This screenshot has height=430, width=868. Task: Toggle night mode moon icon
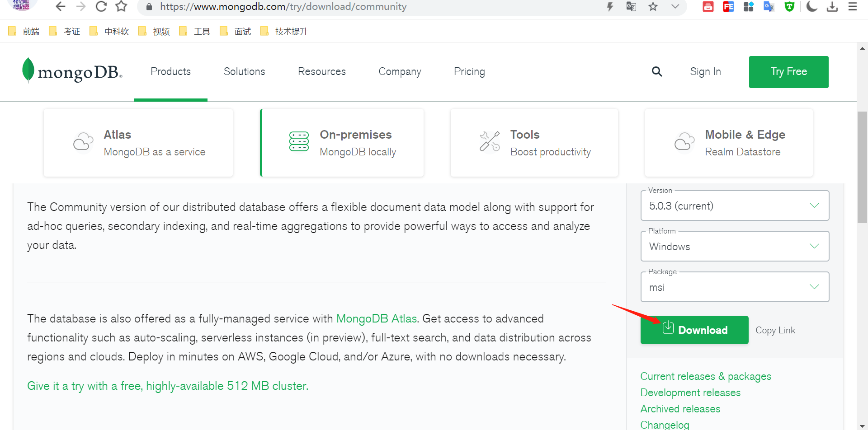(812, 6)
